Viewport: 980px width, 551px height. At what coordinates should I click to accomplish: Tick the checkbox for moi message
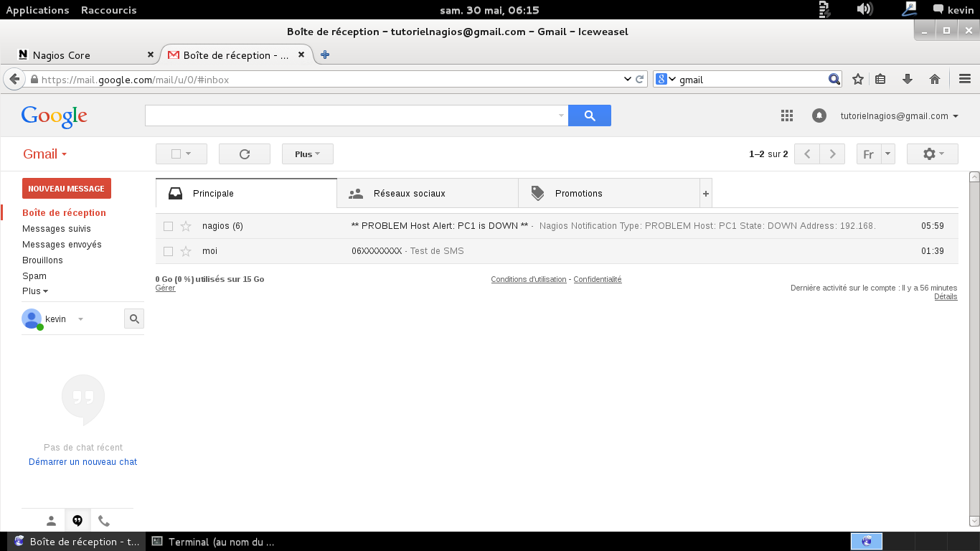(x=168, y=251)
